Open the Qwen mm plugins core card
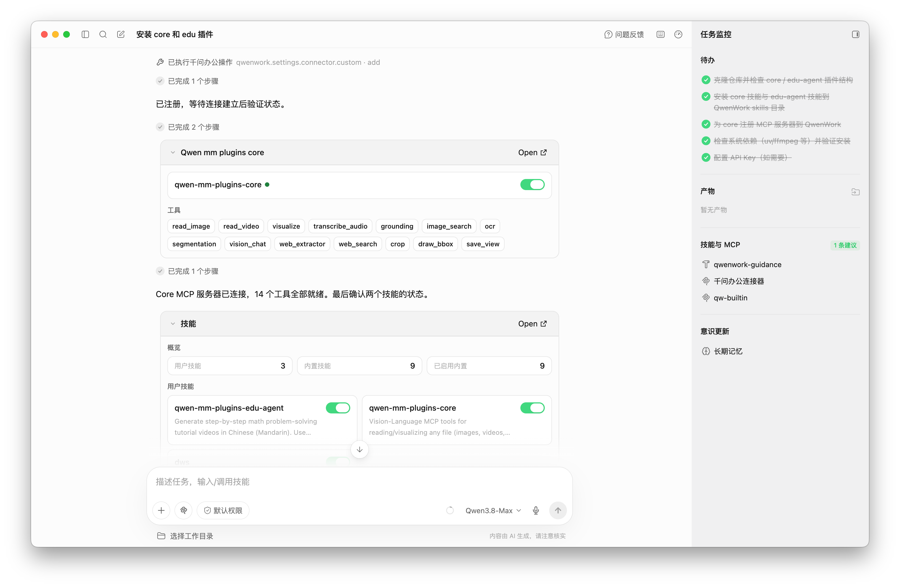This screenshot has width=900, height=588. [532, 152]
